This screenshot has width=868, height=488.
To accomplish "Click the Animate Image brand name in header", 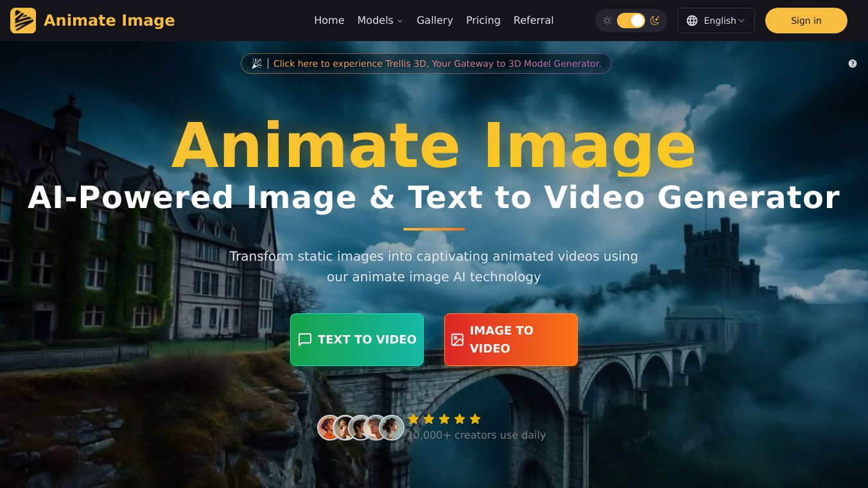I will click(x=109, y=21).
